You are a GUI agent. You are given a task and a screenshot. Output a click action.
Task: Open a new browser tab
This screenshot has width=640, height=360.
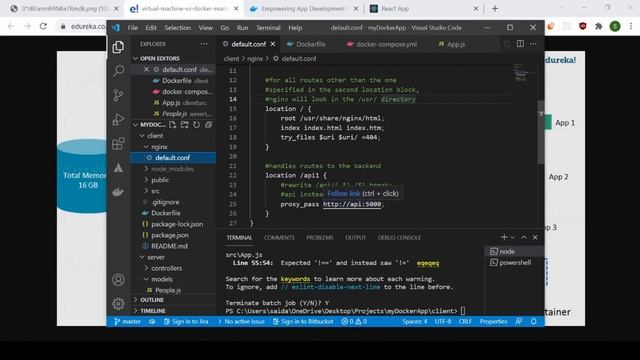(x=495, y=8)
